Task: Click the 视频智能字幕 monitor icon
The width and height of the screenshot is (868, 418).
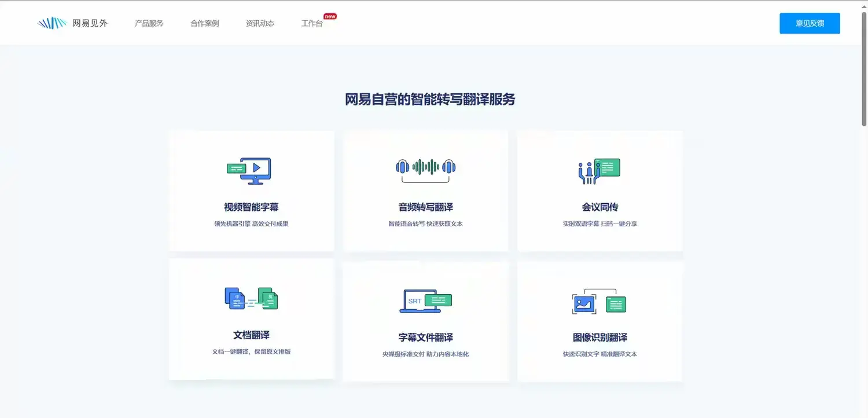Action: pos(249,171)
